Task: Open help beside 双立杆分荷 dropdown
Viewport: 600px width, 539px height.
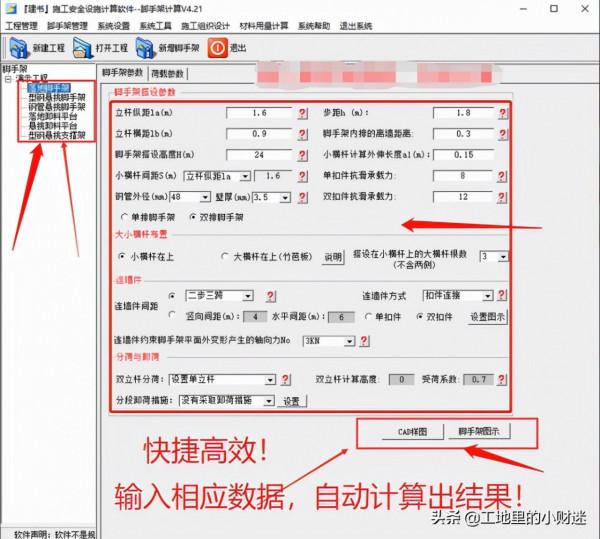Action: coord(285,379)
